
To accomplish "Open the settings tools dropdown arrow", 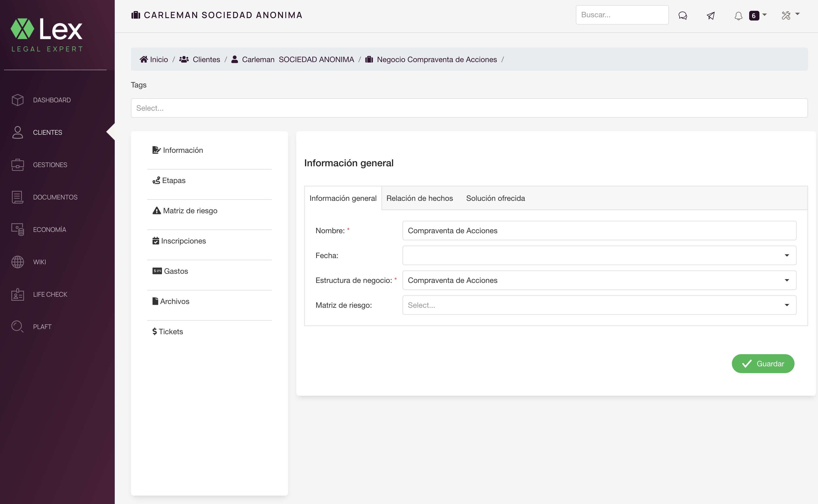I will coord(797,14).
